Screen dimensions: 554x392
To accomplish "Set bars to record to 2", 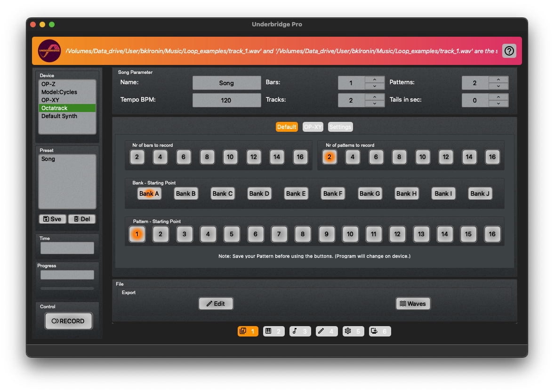I will pyautogui.click(x=136, y=157).
